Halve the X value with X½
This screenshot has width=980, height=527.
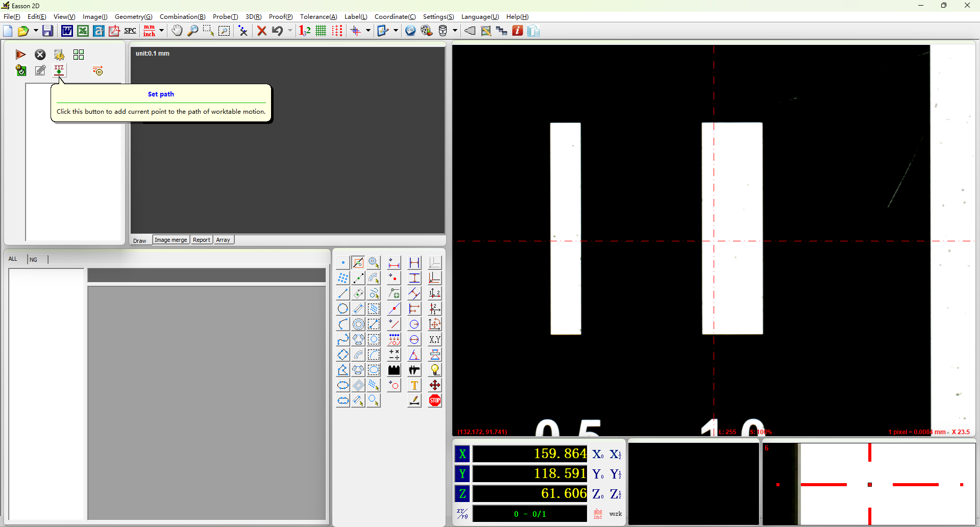(616, 454)
